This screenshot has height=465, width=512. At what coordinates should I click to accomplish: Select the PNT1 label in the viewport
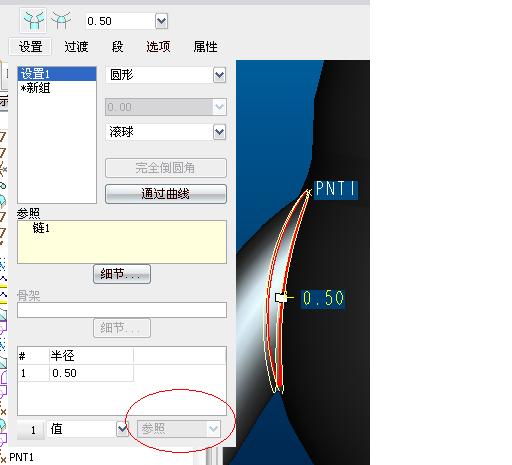(336, 189)
